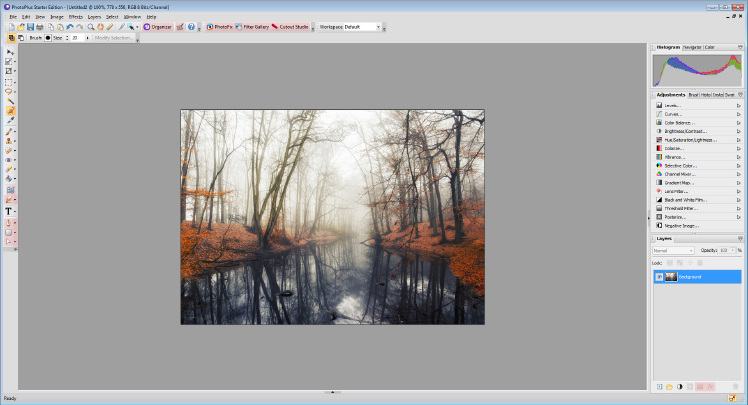Select the Text tool
The image size is (748, 405).
(9, 211)
